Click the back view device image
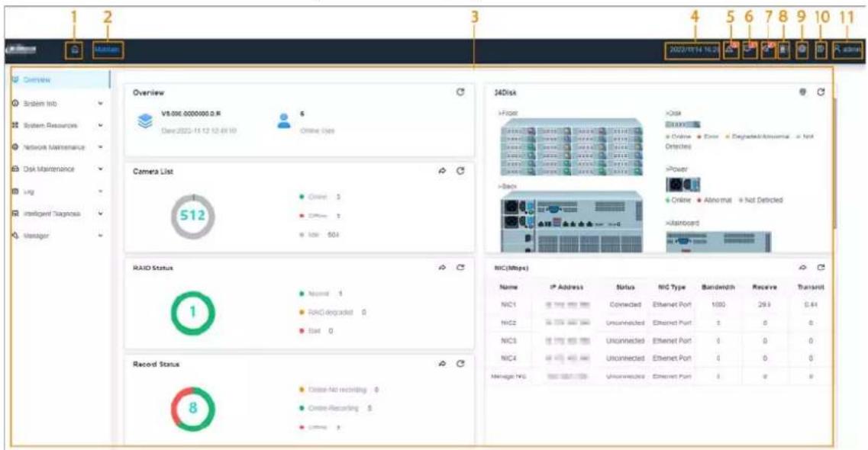 (x=572, y=222)
